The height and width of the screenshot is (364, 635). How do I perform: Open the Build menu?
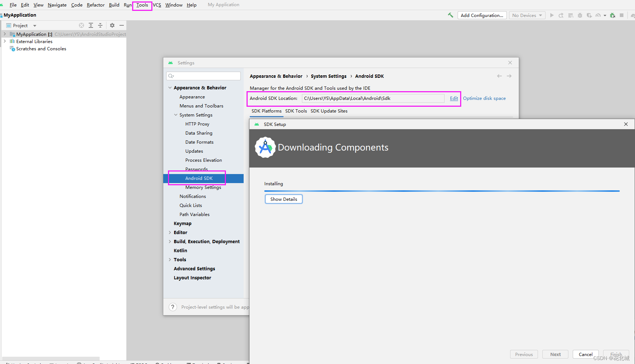[114, 5]
